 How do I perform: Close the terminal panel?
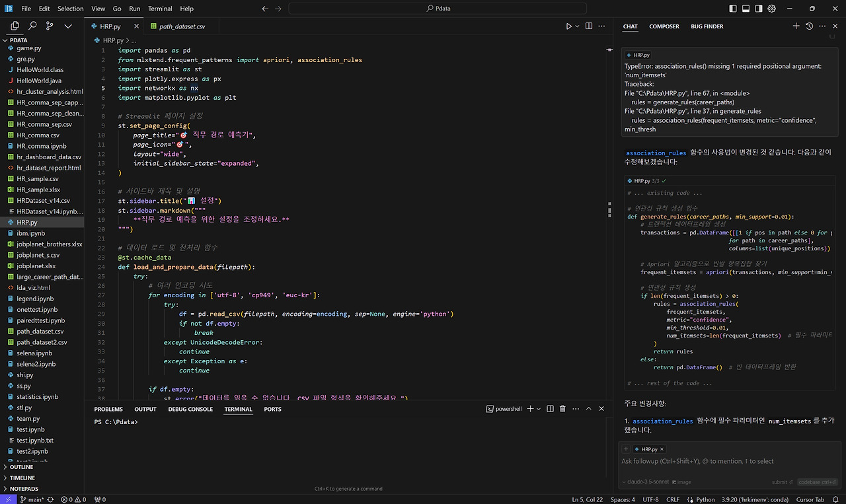point(602,409)
